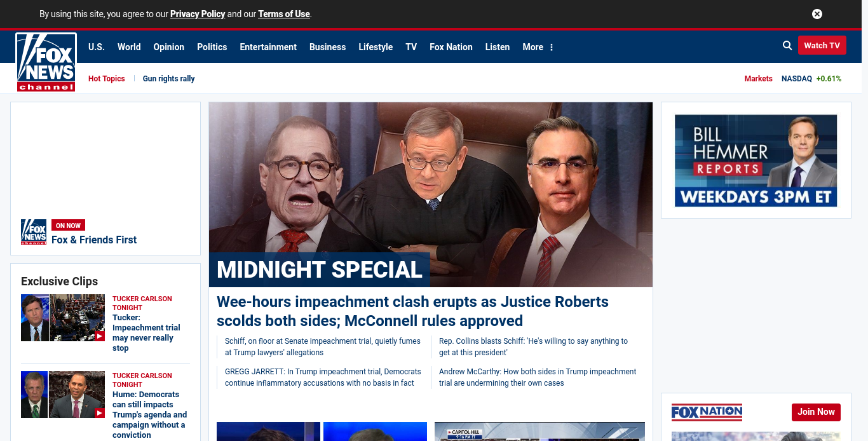Open the Privacy Policy link
This screenshot has height=441, width=868.
(198, 14)
